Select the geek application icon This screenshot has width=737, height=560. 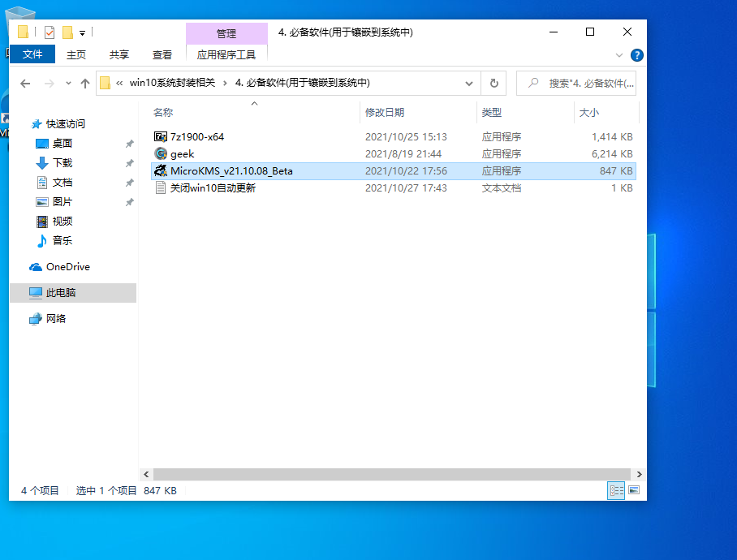161,153
